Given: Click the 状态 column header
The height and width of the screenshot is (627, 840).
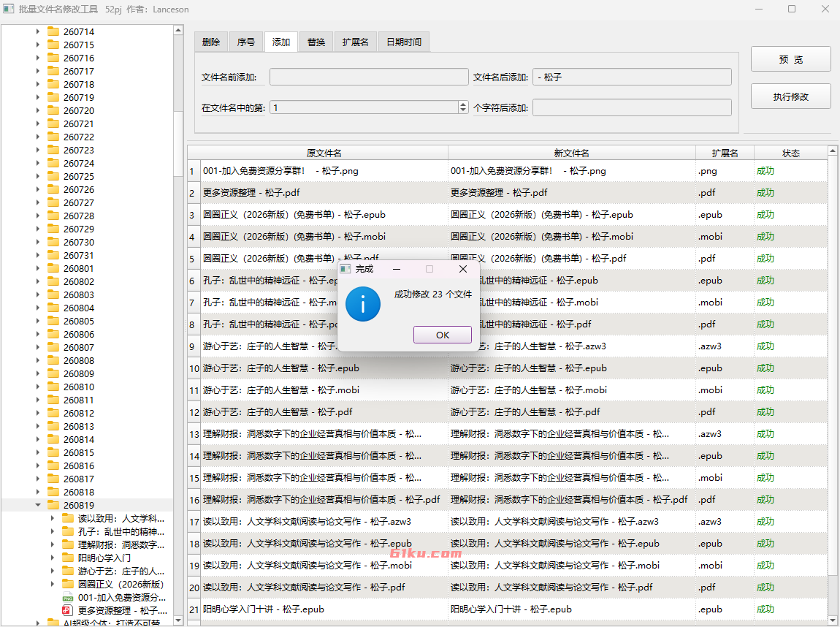Looking at the screenshot, I should click(x=791, y=153).
